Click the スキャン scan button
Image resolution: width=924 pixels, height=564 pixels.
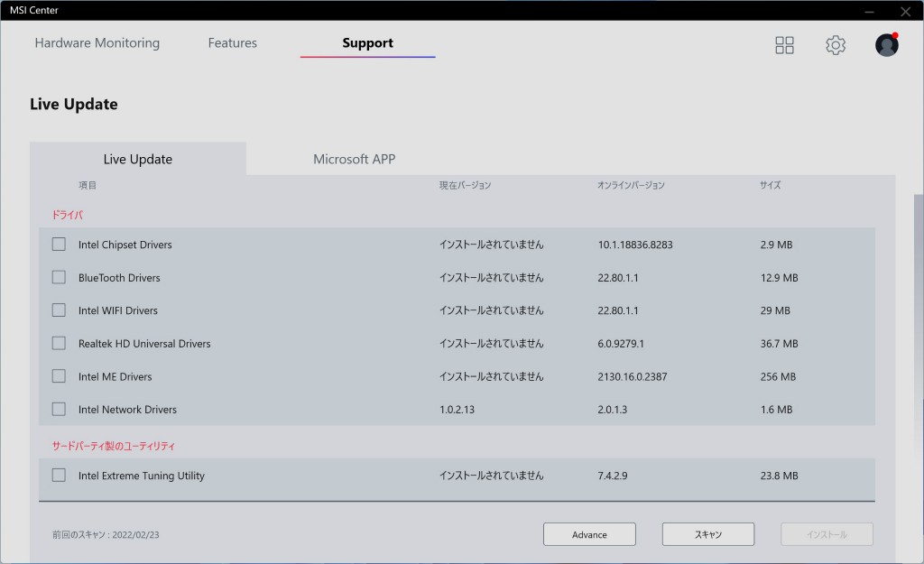click(x=708, y=534)
